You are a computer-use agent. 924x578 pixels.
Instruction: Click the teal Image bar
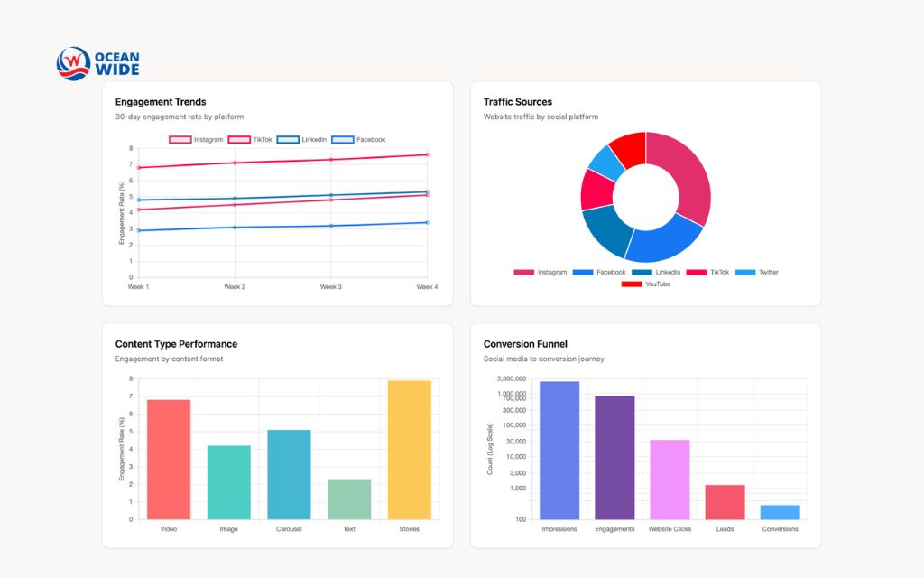[228, 482]
